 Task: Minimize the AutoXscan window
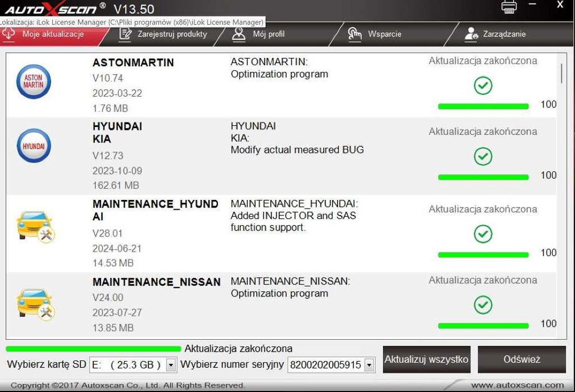coord(532,5)
